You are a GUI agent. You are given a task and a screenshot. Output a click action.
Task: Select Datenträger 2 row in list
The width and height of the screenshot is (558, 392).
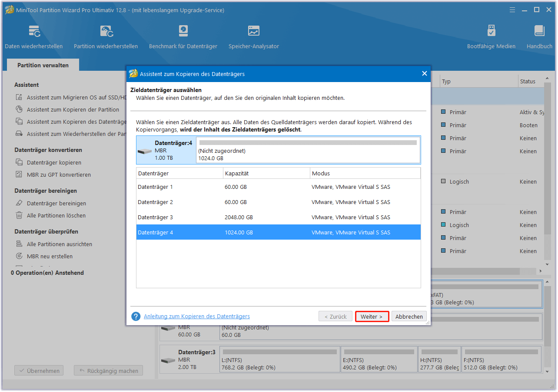pyautogui.click(x=279, y=202)
